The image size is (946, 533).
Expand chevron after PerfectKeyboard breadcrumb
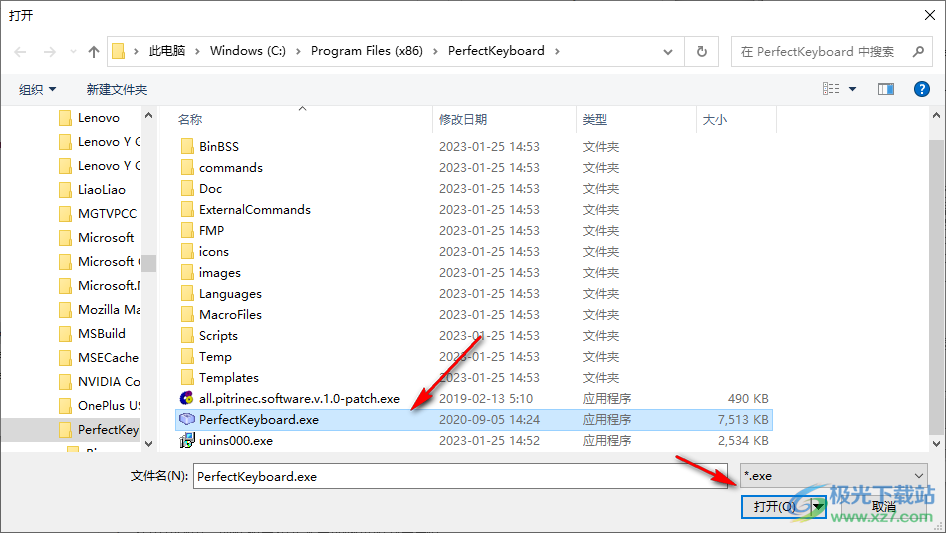click(557, 51)
